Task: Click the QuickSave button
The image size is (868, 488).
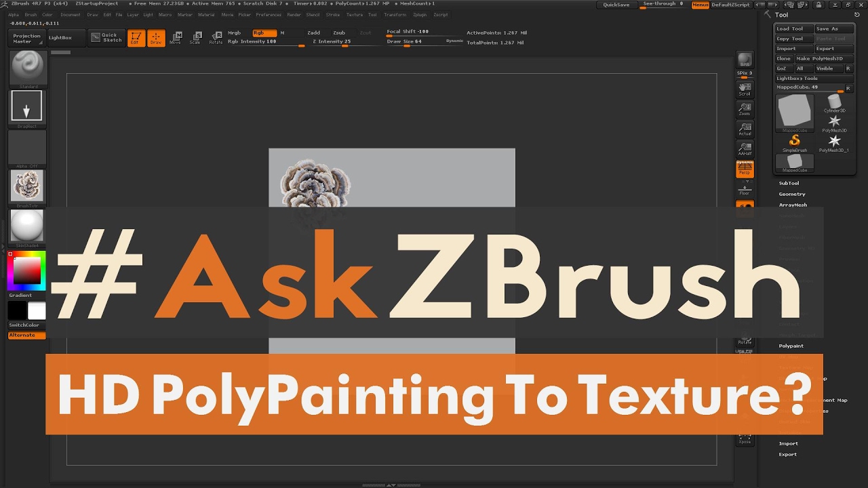Action: [616, 5]
